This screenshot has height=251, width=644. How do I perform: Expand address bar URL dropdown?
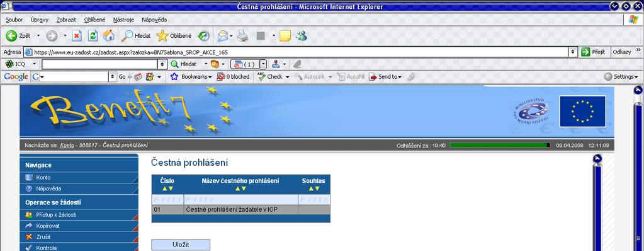573,52
